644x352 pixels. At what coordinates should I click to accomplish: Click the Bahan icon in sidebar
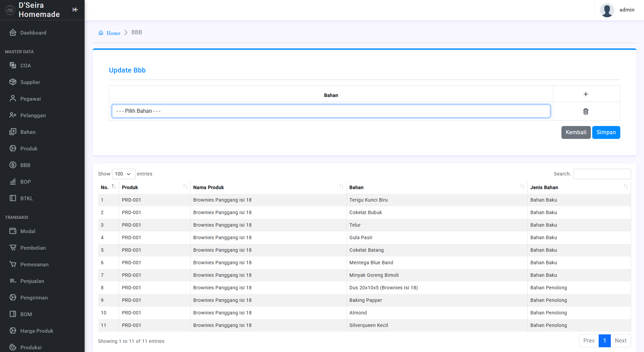[x=13, y=132]
